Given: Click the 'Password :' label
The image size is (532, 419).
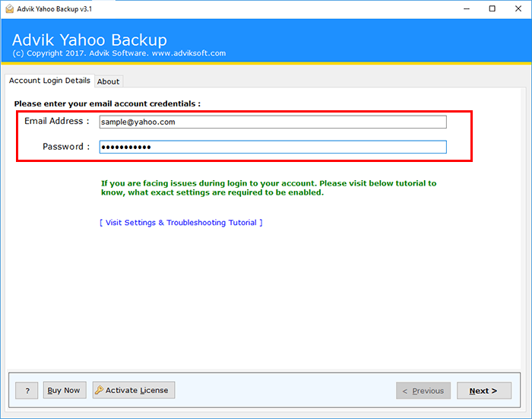Looking at the screenshot, I should coord(66,147).
